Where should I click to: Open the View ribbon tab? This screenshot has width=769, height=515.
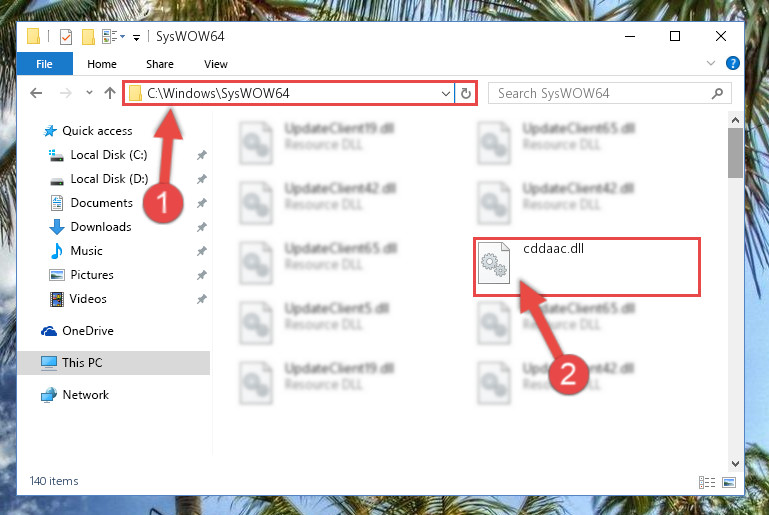click(x=216, y=64)
